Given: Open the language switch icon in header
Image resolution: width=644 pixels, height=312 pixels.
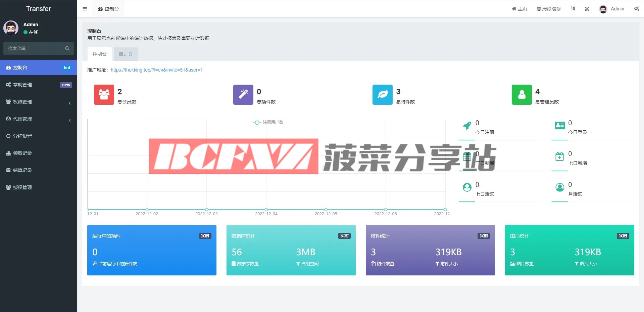Looking at the screenshot, I should tap(573, 9).
